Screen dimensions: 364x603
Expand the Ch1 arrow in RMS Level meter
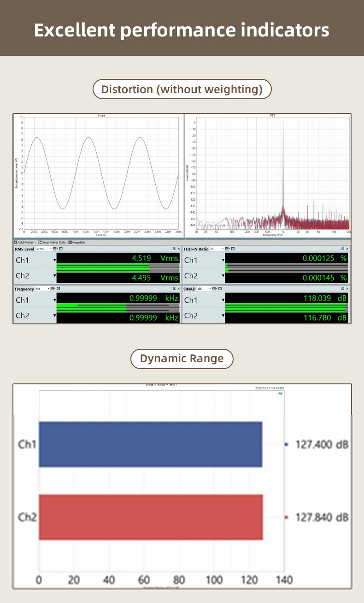(x=54, y=260)
